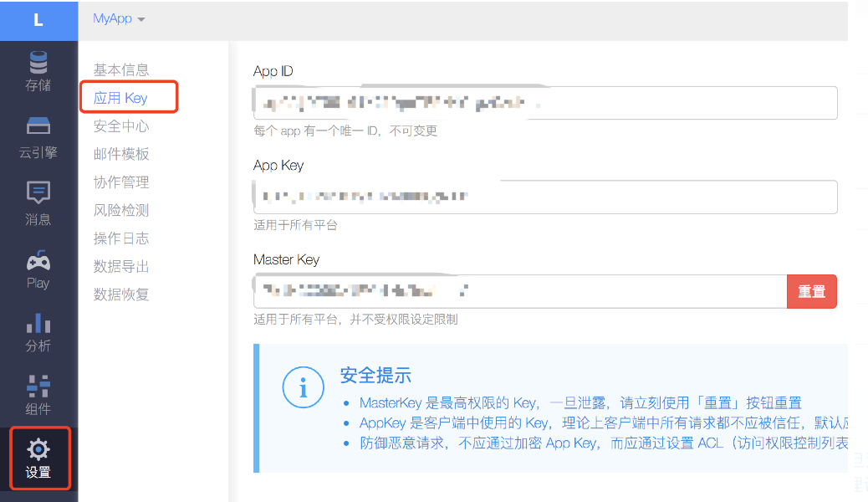Click the L logo in top-left corner
Screen dimensions: 868x502
tap(38, 20)
